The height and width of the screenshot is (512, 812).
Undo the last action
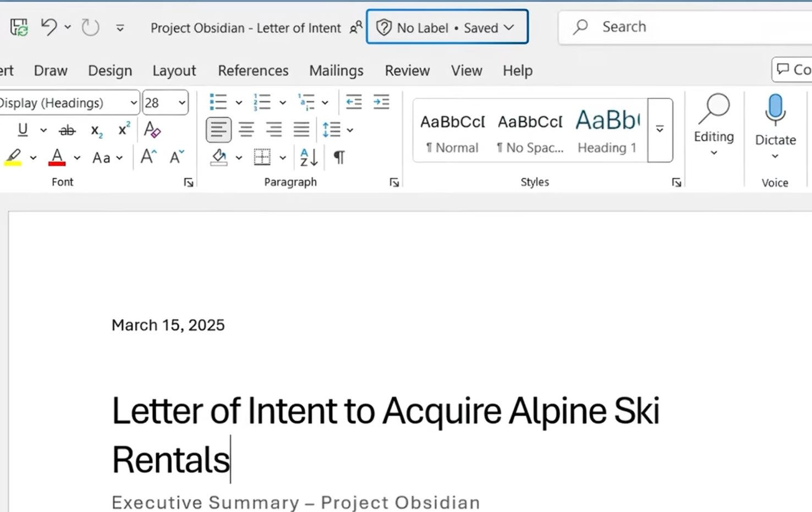pyautogui.click(x=49, y=27)
